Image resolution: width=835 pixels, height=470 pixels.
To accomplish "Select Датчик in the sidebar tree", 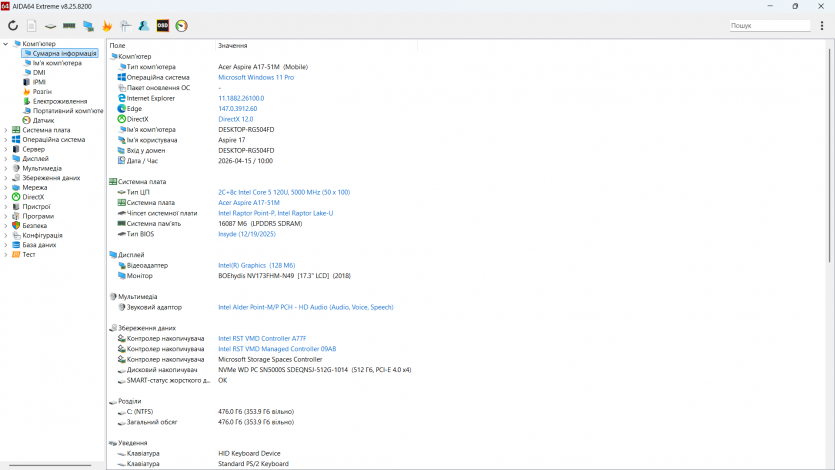I will pyautogui.click(x=43, y=120).
